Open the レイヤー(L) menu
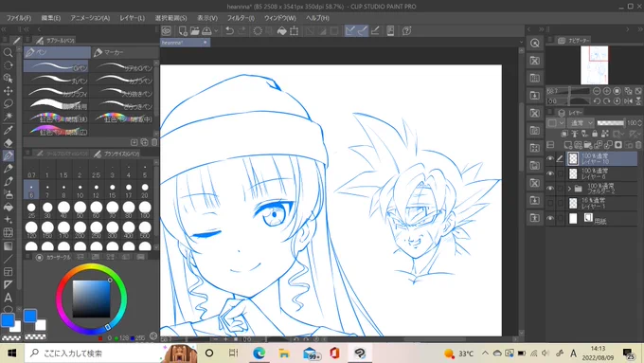 [133, 18]
